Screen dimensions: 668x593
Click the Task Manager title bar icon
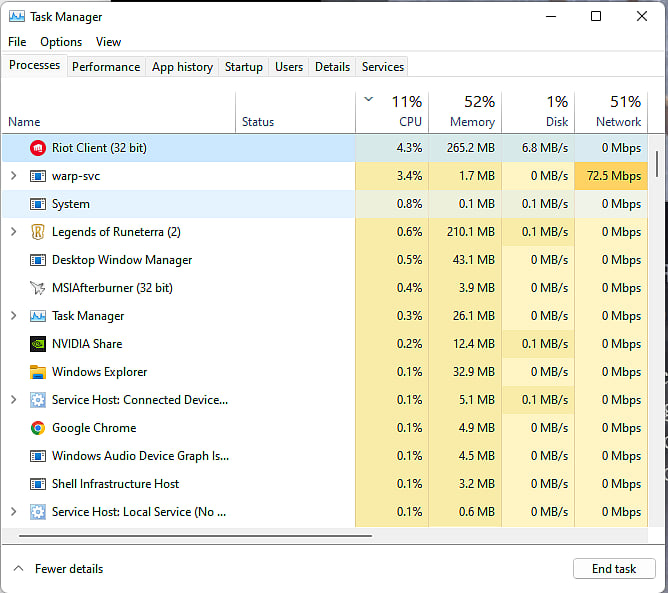pyautogui.click(x=17, y=17)
